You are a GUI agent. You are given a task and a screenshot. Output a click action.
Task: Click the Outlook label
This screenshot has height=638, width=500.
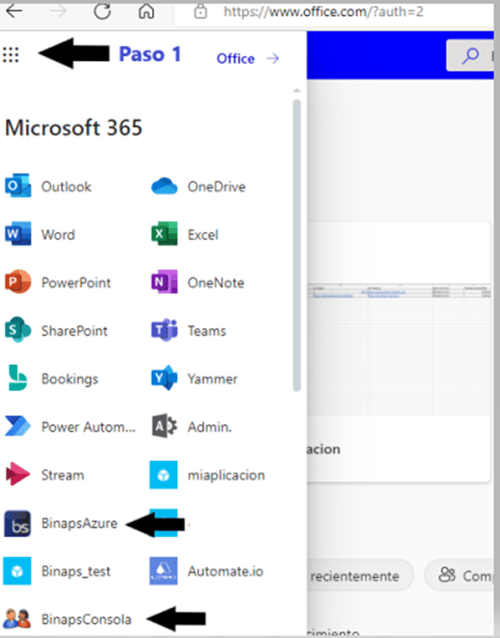pyautogui.click(x=66, y=187)
